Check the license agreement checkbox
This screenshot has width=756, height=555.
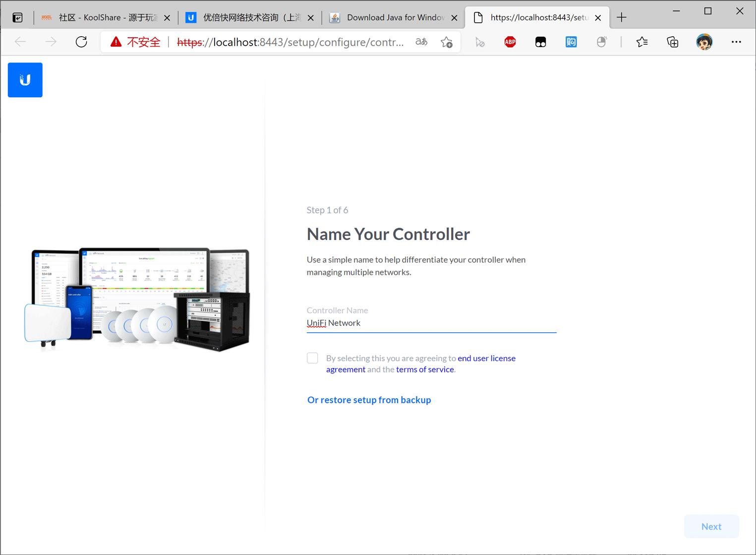click(x=312, y=358)
